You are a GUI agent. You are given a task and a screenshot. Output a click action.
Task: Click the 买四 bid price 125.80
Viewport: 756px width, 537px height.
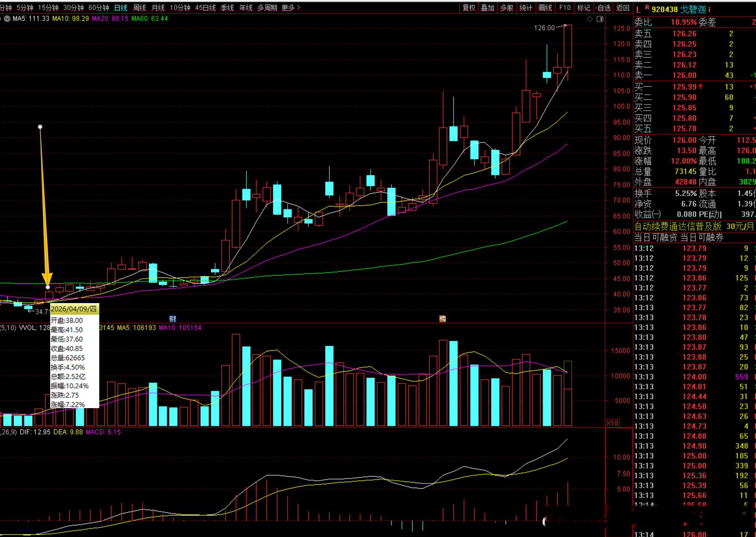pyautogui.click(x=685, y=118)
